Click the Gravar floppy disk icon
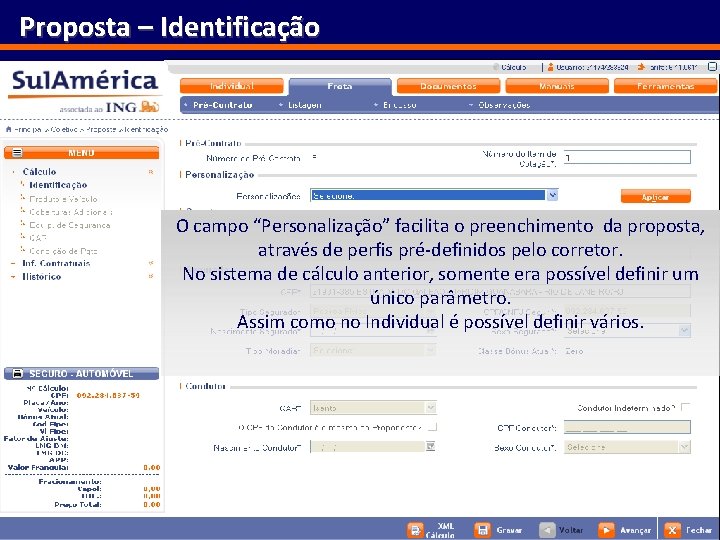The height and width of the screenshot is (540, 720). point(482,530)
